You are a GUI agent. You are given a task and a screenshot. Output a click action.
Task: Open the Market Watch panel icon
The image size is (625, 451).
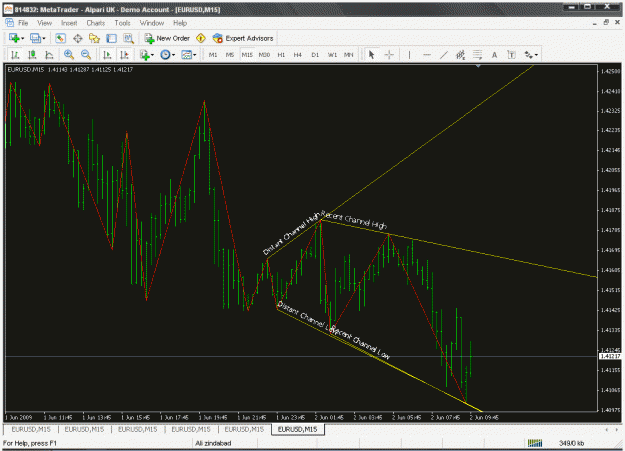[60, 38]
